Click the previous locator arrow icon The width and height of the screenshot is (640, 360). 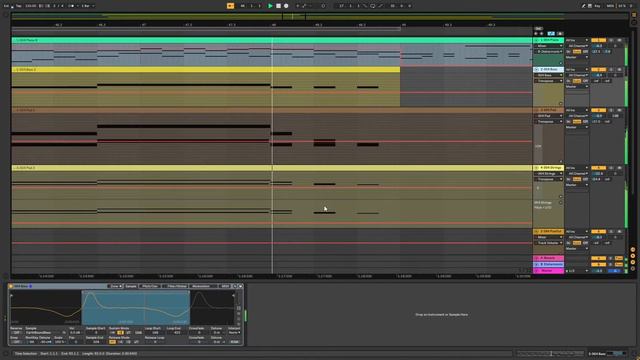536,34
